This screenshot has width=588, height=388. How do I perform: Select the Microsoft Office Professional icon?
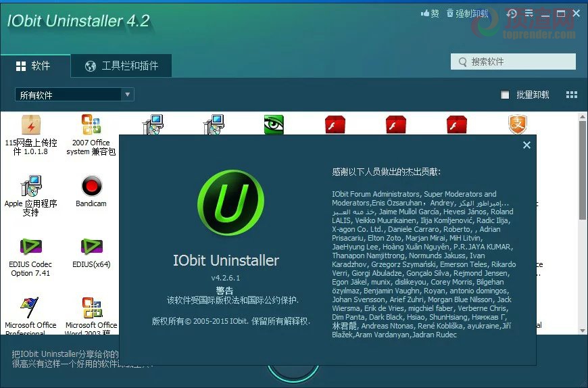pyautogui.click(x=30, y=308)
